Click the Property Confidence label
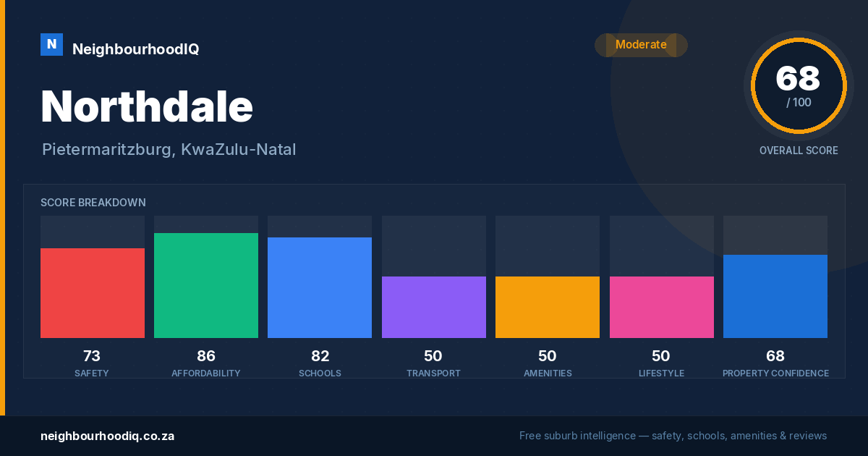Viewport: 868px width, 456px height. tap(775, 373)
